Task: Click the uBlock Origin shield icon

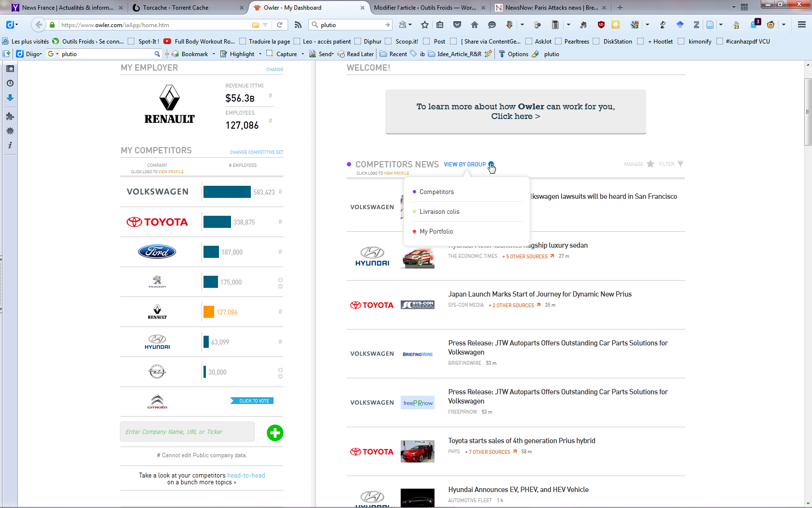Action: (x=601, y=25)
